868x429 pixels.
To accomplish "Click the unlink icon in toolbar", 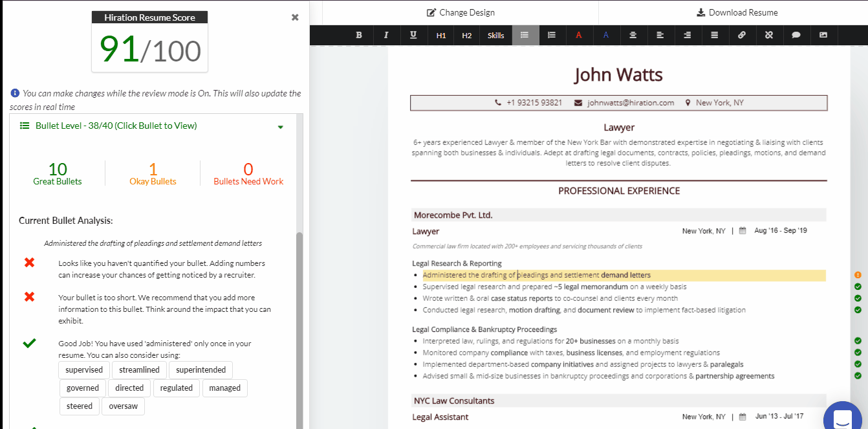I will coord(769,36).
